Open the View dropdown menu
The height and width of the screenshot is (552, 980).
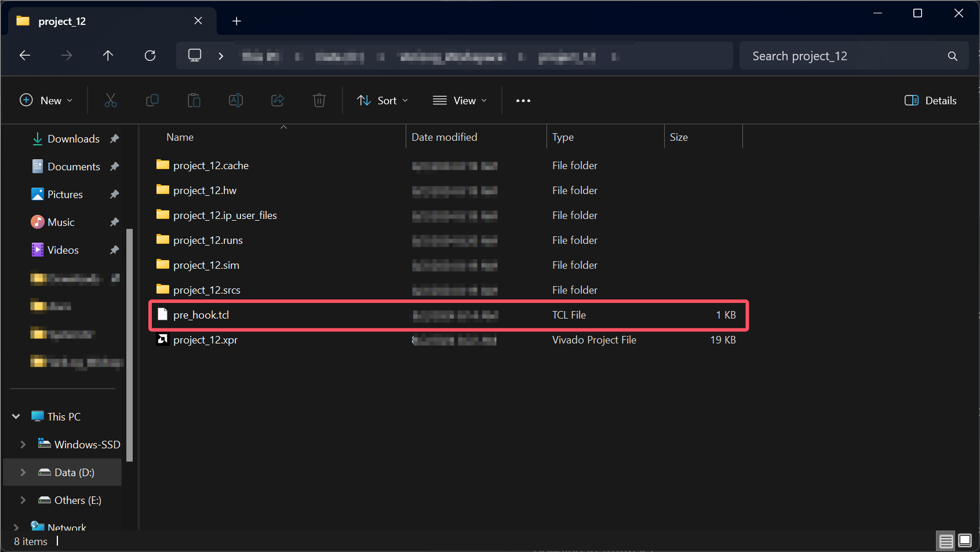pos(460,100)
